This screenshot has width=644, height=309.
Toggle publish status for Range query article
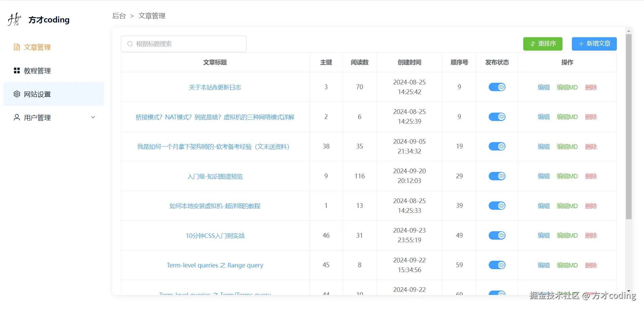497,265
